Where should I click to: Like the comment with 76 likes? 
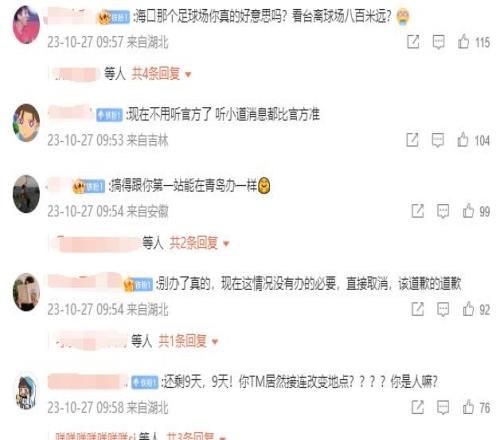468,407
